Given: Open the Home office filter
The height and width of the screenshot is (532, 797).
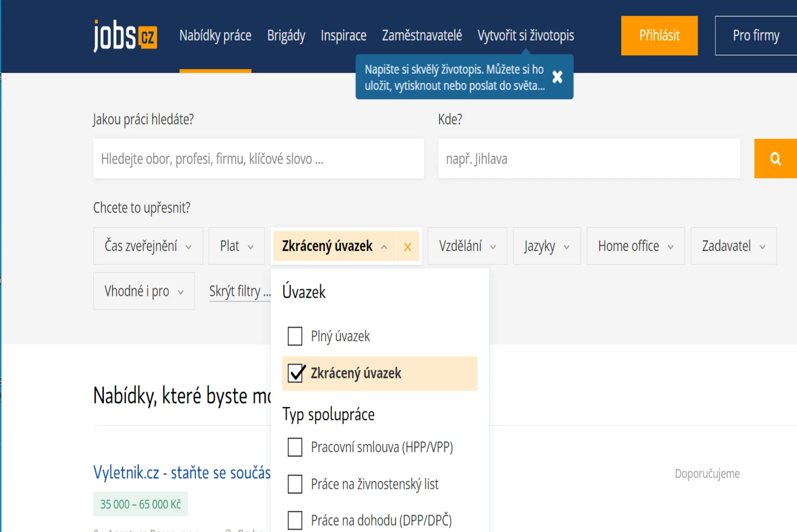Looking at the screenshot, I should point(636,246).
